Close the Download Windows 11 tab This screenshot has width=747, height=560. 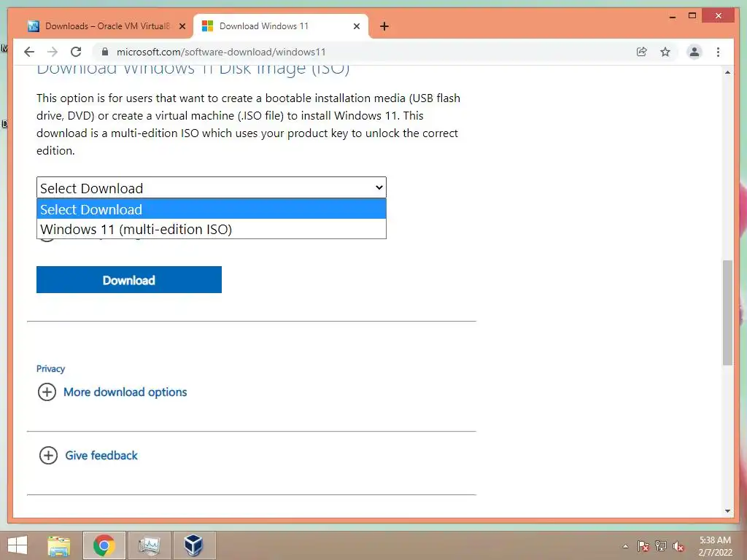tap(356, 26)
